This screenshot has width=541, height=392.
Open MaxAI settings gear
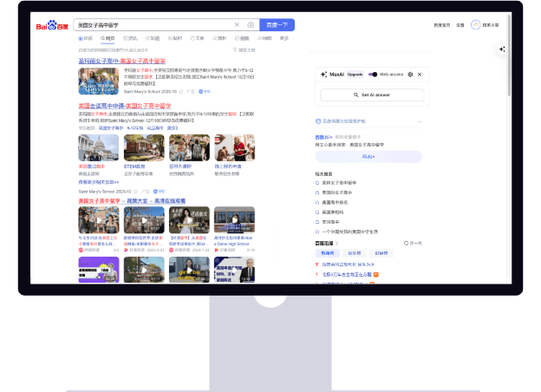(410, 75)
